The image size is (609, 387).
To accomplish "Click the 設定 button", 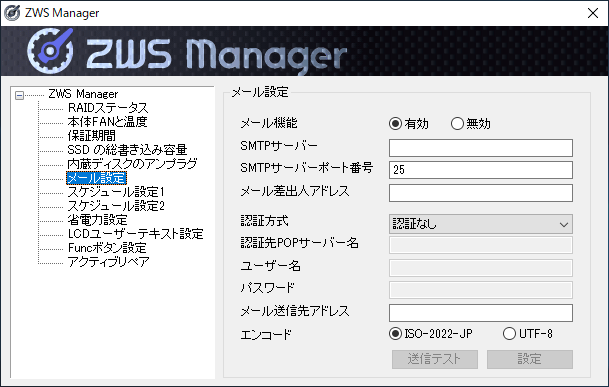I will (530, 359).
